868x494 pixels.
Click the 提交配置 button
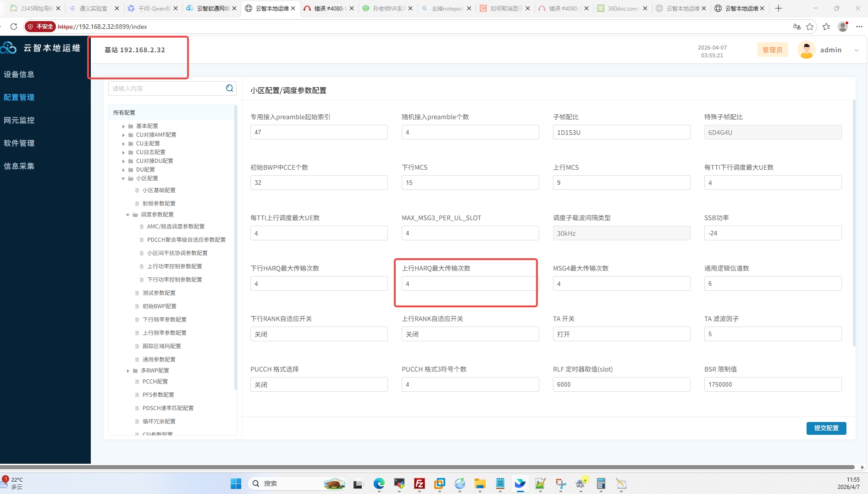(826, 428)
